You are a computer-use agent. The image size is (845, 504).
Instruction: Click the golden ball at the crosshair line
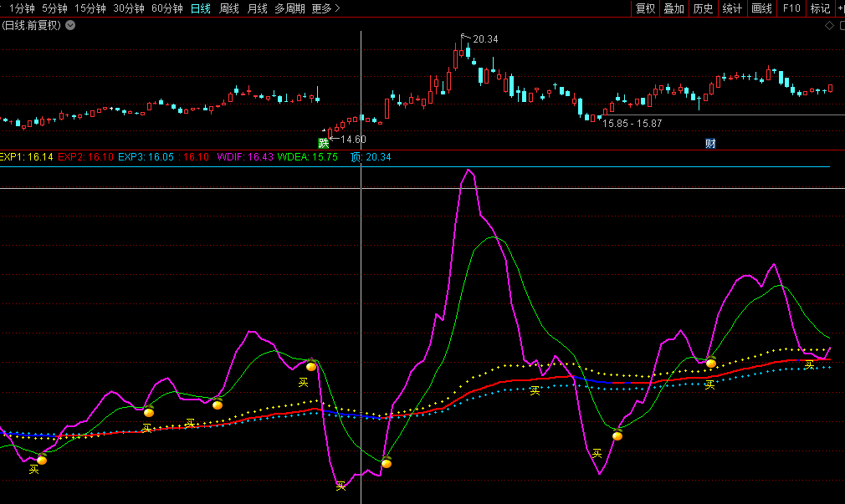pyautogui.click(x=387, y=462)
